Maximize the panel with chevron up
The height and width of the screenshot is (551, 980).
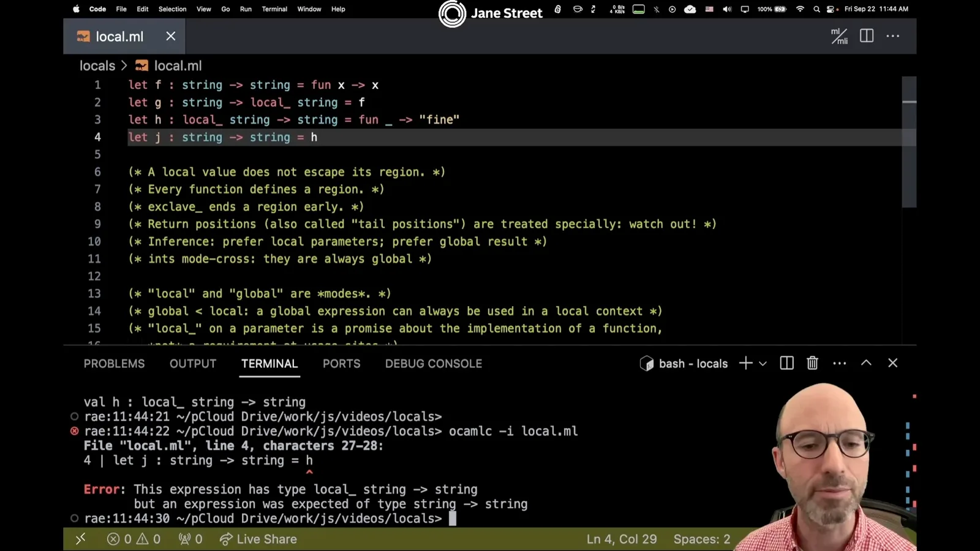click(x=866, y=363)
